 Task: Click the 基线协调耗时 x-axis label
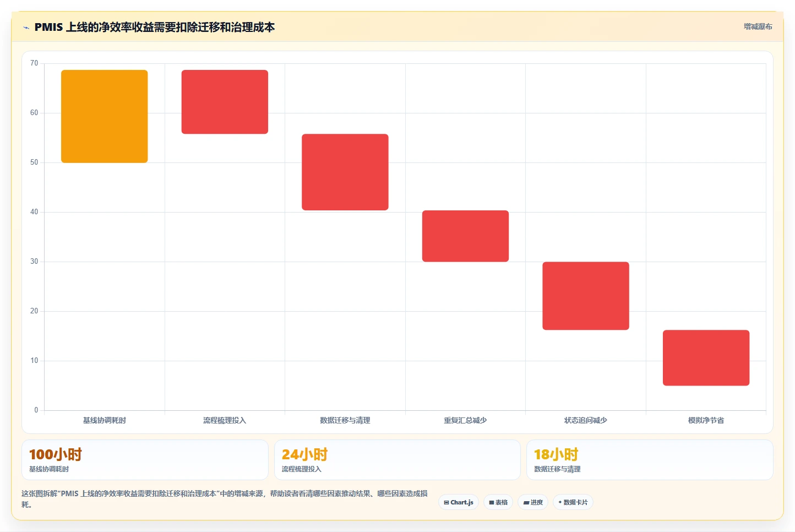pos(105,420)
